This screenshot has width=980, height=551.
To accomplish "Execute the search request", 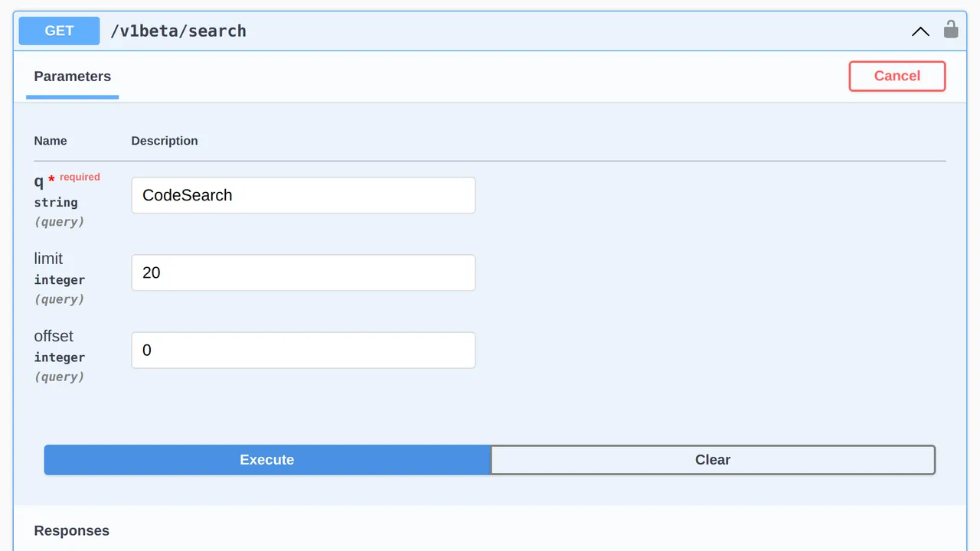I will tap(267, 460).
